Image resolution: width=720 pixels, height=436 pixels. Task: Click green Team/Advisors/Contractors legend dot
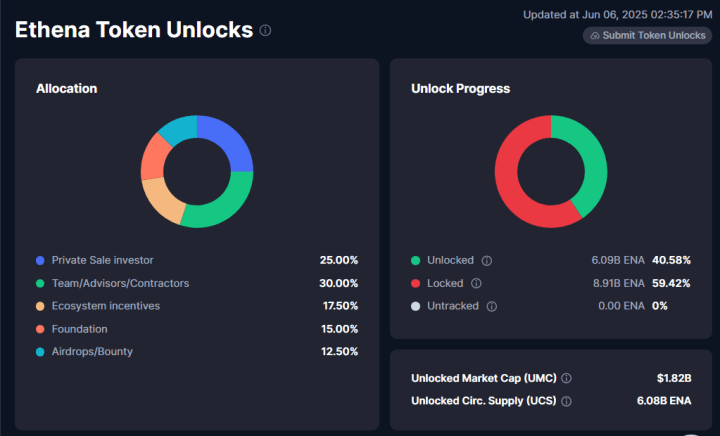[40, 283]
